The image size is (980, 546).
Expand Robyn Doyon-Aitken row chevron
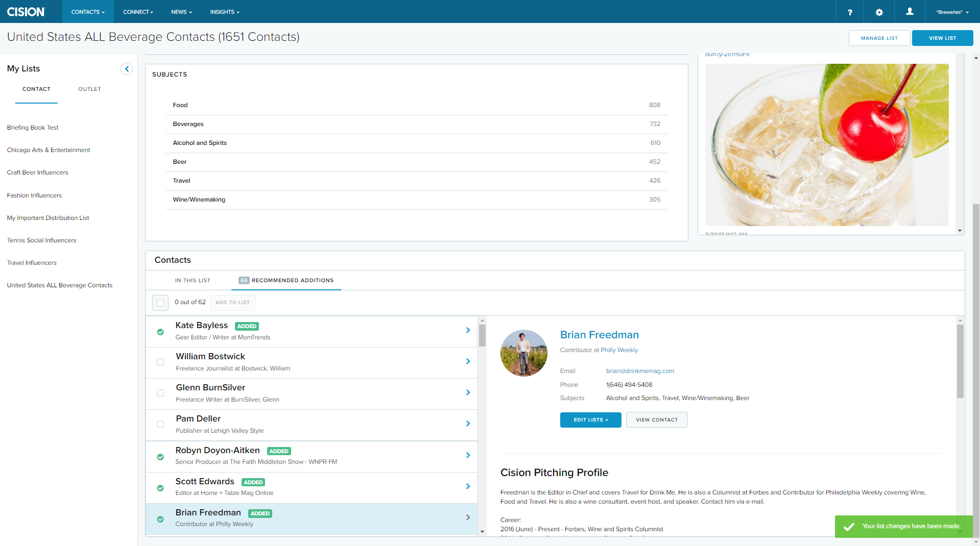pos(468,455)
